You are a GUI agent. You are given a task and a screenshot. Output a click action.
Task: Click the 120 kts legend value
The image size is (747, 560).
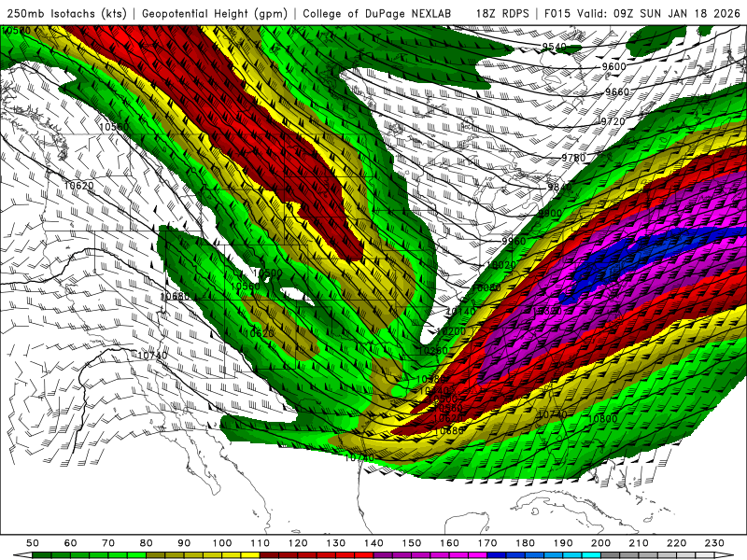298,543
